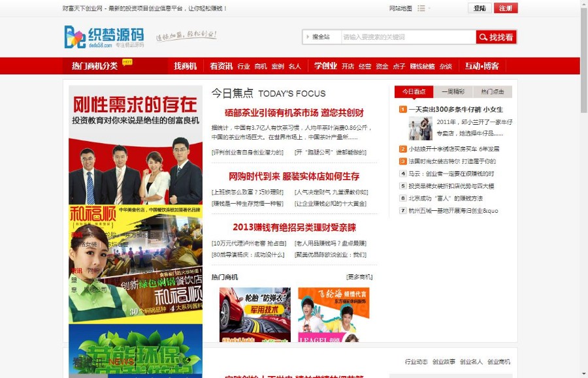Viewport: 588px width, 378px height.
Task: Open the 找商机 navigation item
Action: click(186, 67)
